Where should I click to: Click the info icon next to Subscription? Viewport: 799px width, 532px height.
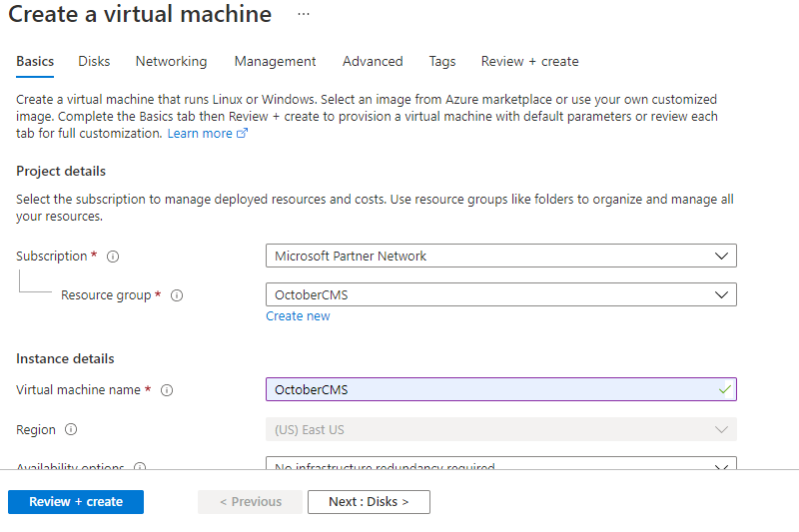[x=113, y=257]
